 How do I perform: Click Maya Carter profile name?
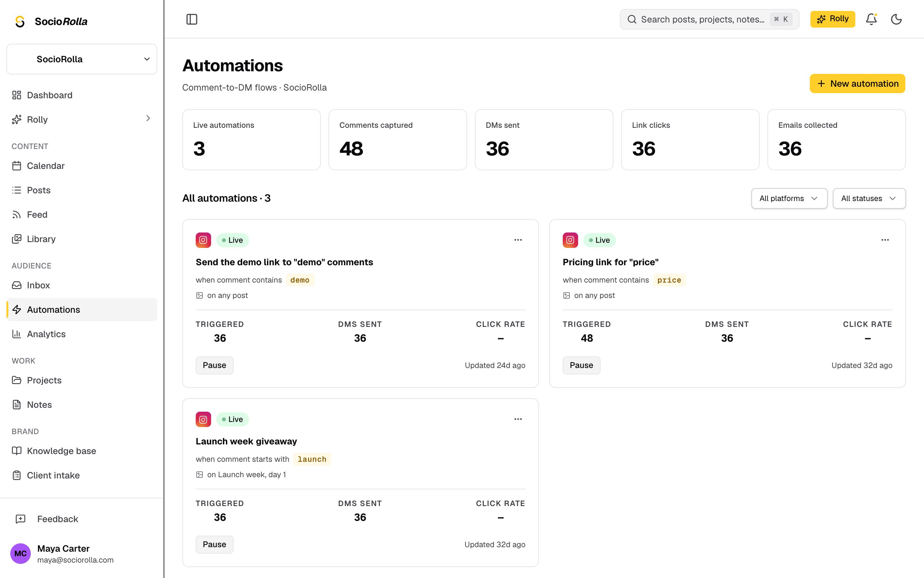64,548
